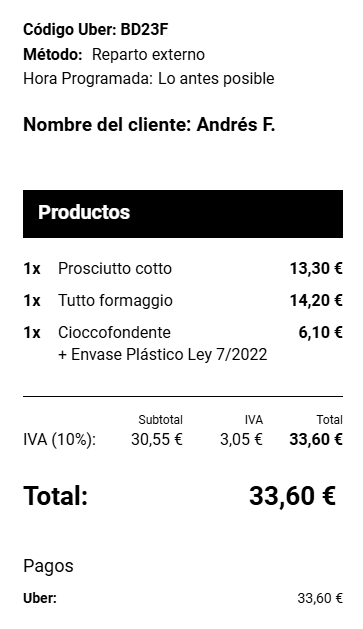Click the Productos black header bar
Screen dimensions: 363x629
pos(183,214)
